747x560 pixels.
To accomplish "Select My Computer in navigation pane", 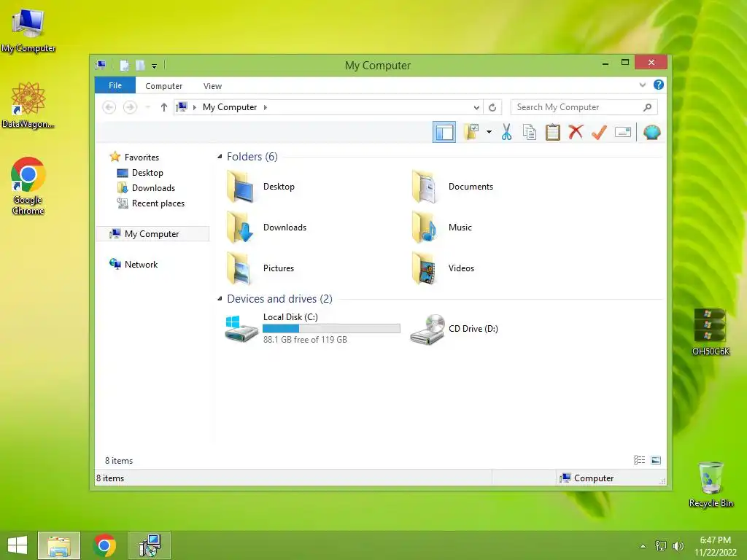I will point(152,234).
